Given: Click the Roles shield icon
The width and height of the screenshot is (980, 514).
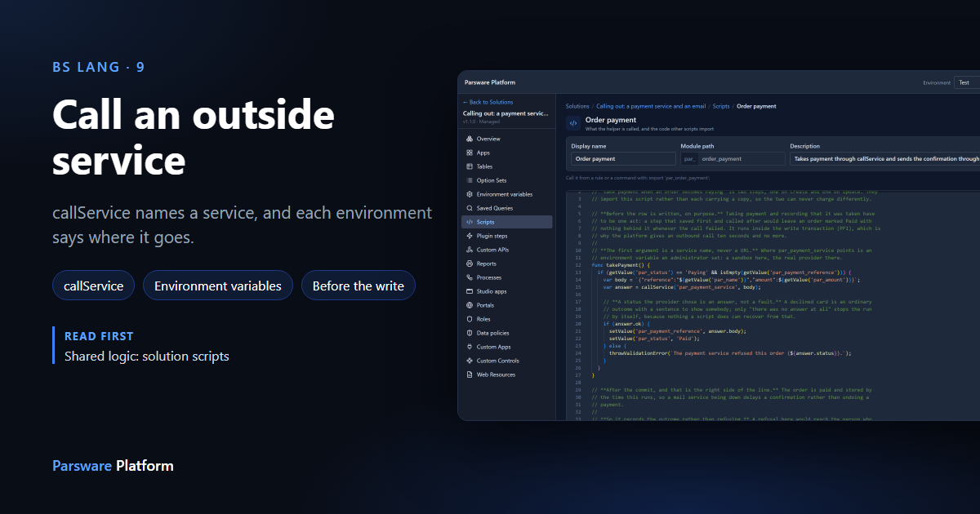Looking at the screenshot, I should point(470,319).
